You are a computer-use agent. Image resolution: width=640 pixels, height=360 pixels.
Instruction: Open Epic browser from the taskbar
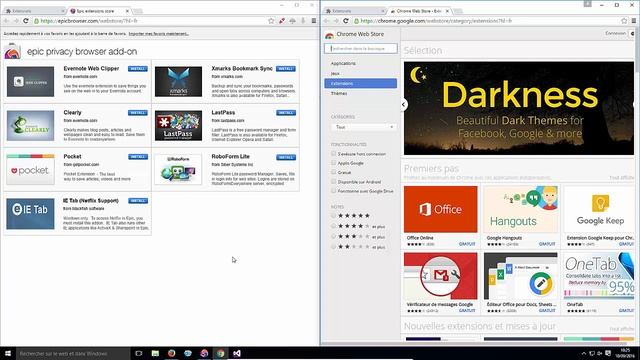point(204,353)
